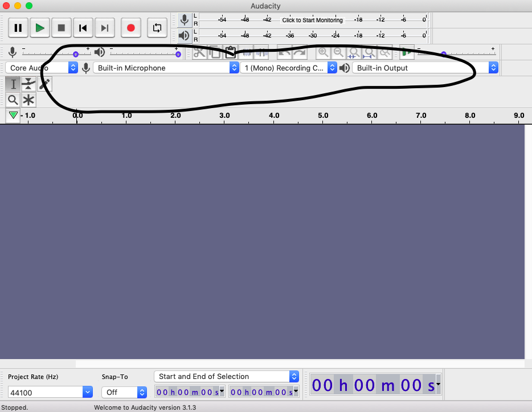Click the large audio position time display

click(x=373, y=385)
